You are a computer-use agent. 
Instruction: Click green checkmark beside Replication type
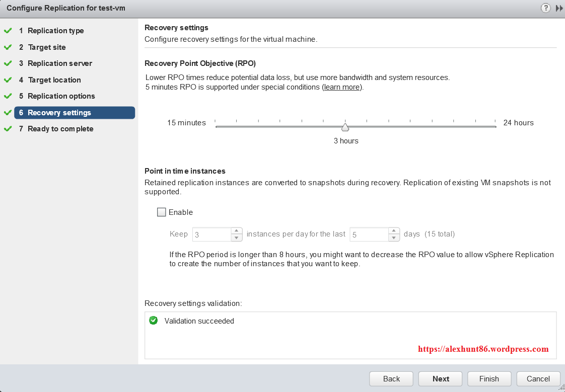8,31
